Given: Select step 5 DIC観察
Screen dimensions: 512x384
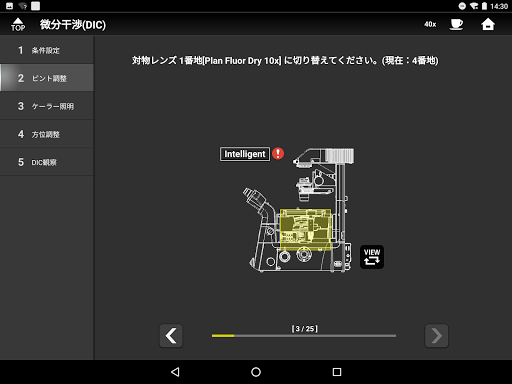Looking at the screenshot, I should tap(47, 162).
